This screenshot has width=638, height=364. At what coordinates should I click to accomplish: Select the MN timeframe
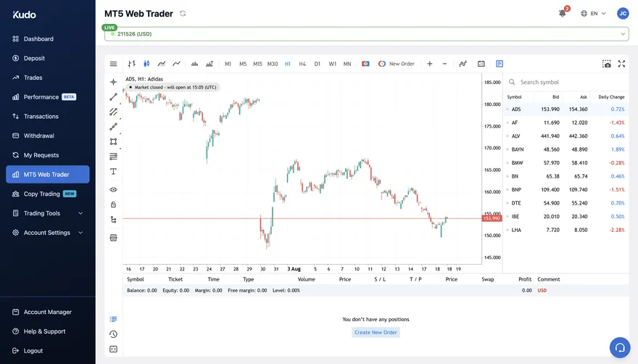[347, 64]
